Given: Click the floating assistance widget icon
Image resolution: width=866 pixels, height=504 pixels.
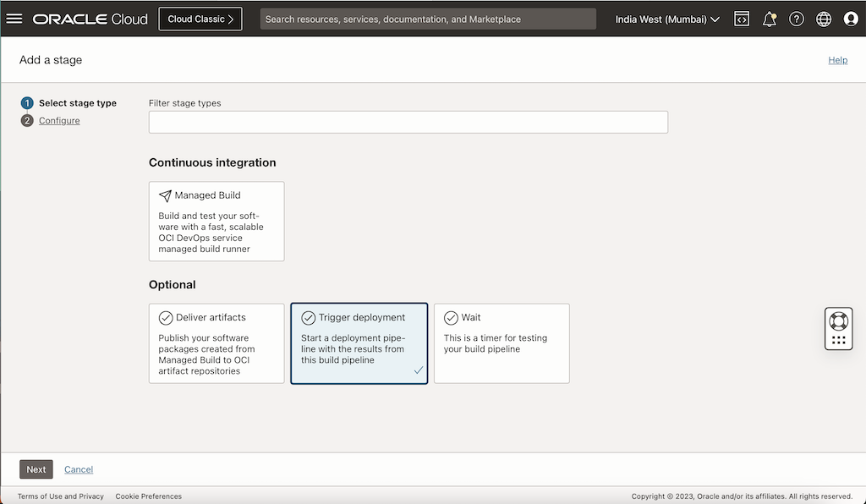Looking at the screenshot, I should tap(837, 327).
